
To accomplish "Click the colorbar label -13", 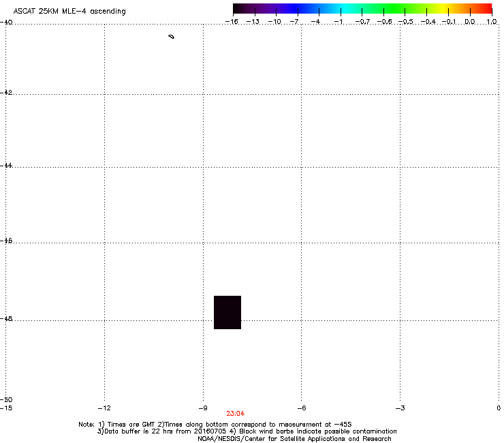I will (253, 22).
